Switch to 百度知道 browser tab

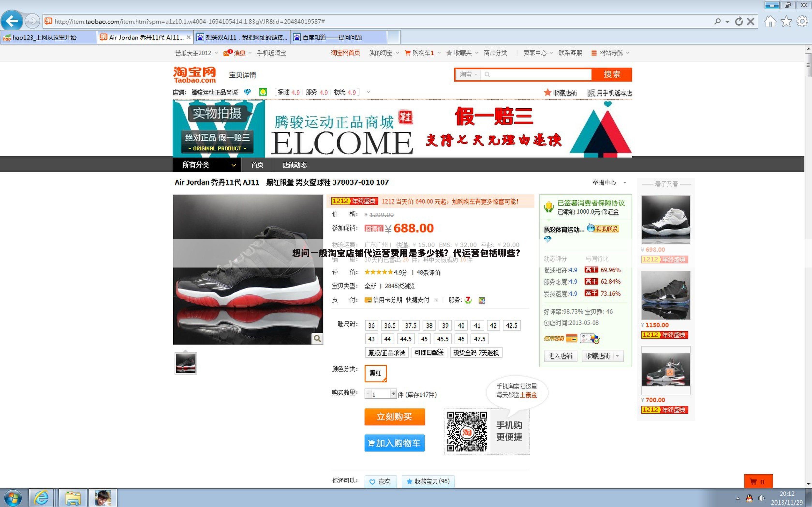(339, 37)
